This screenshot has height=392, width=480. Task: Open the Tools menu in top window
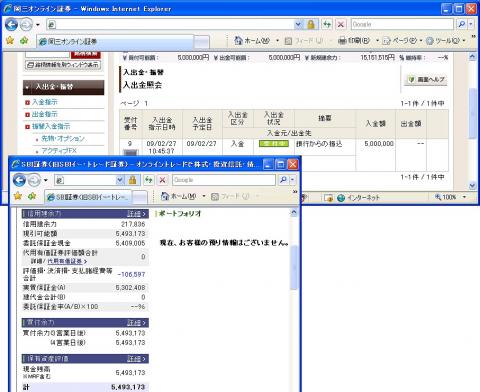tap(446, 41)
